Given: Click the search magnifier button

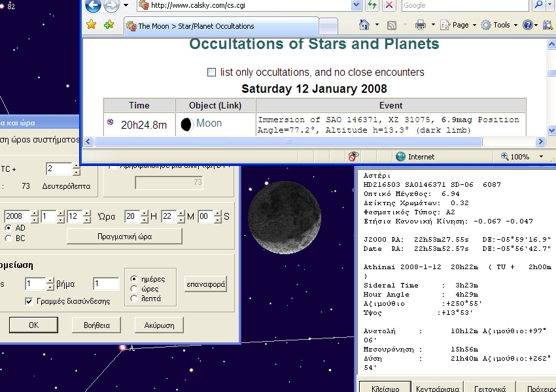Looking at the screenshot, I should pos(539,5).
